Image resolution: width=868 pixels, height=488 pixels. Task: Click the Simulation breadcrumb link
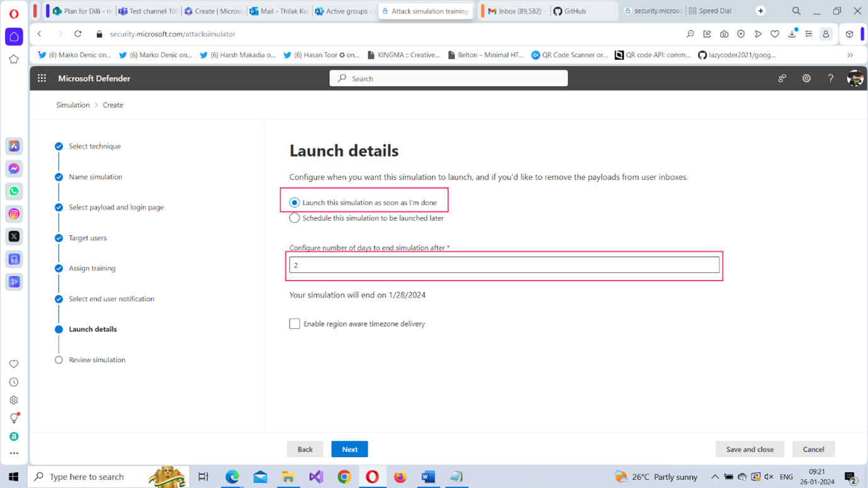pyautogui.click(x=73, y=105)
